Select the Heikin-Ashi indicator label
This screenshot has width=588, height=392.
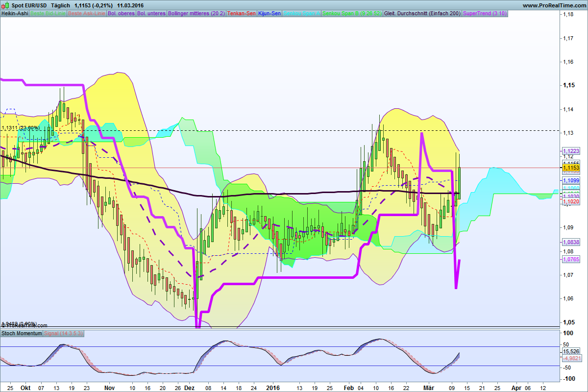(15, 14)
